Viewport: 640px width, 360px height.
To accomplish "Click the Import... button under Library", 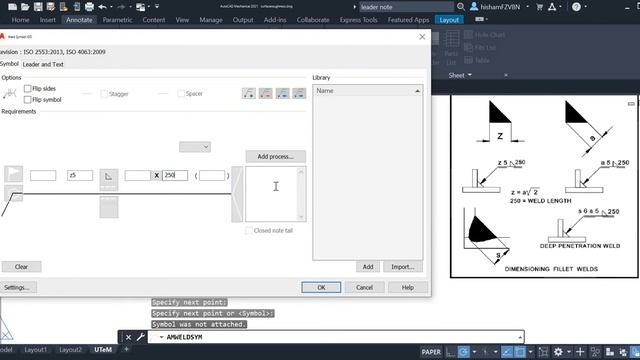I will [403, 267].
